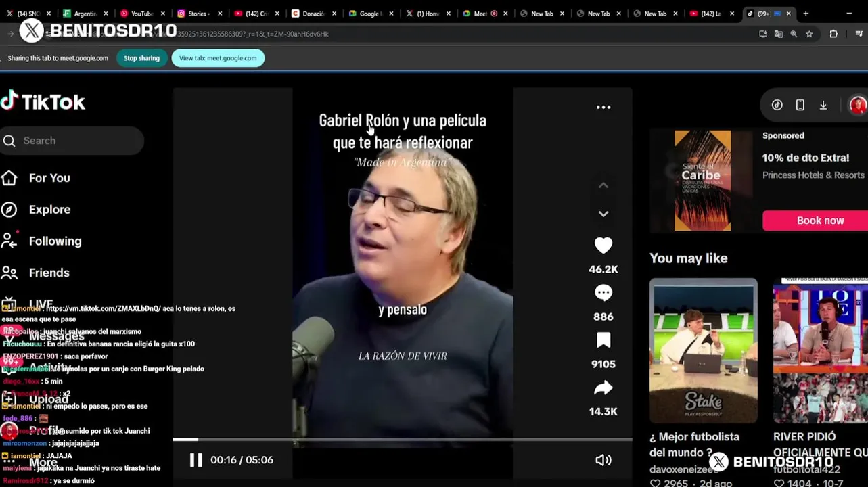Open the Caribe sponsored ad image

pos(702,181)
